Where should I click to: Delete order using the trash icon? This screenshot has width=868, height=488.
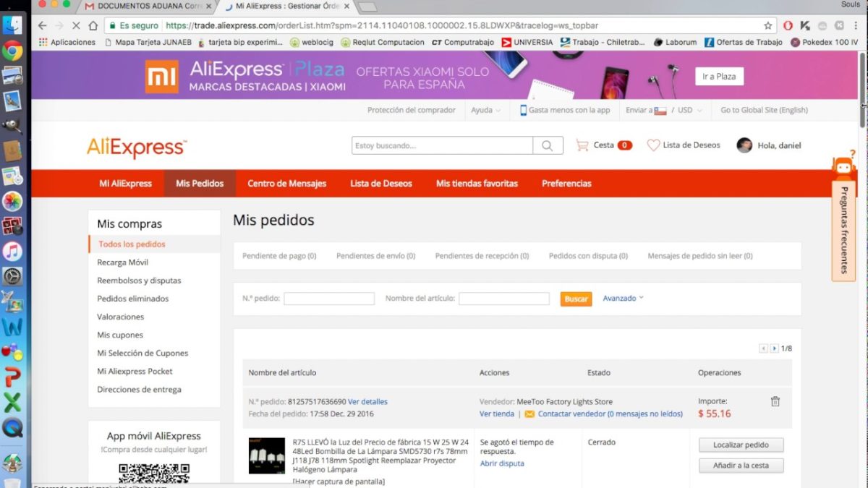(775, 401)
